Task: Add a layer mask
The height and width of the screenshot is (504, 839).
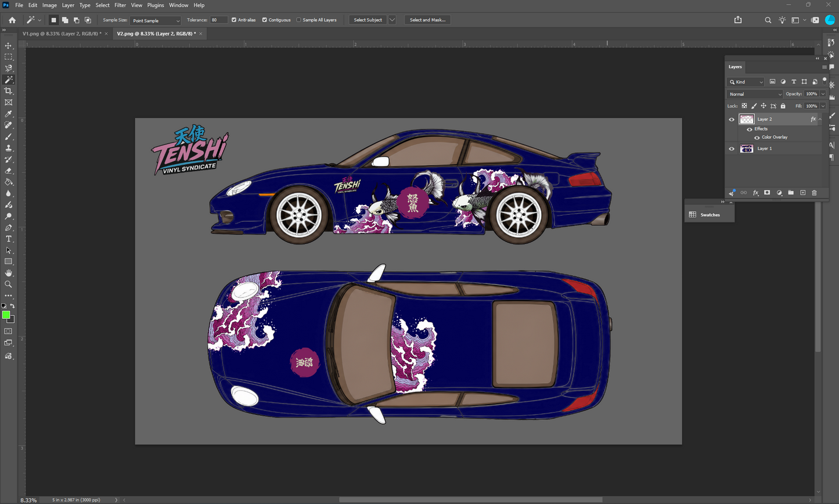Action: coord(767,193)
